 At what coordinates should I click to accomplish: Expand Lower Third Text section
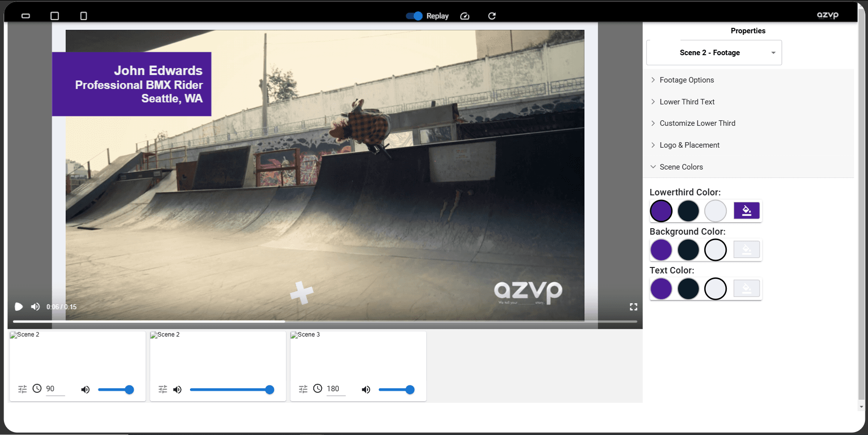click(x=748, y=102)
